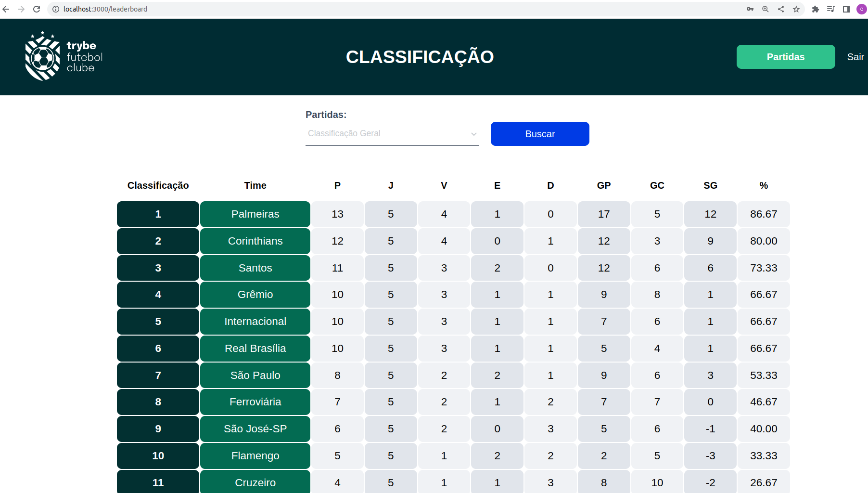Image resolution: width=868 pixels, height=493 pixels.
Task: Click the tune/media control icon in toolbar
Action: click(830, 9)
